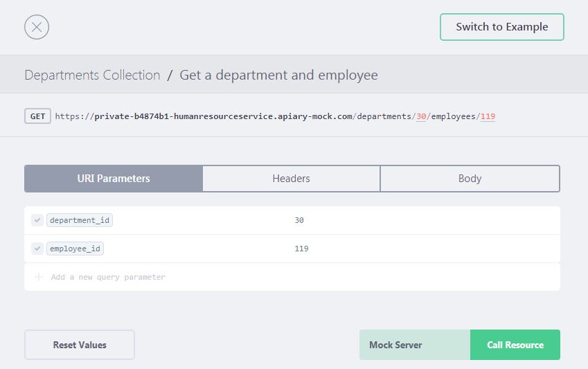Close the console panel with the X icon
Screen dimensions: 588x369
click(37, 27)
